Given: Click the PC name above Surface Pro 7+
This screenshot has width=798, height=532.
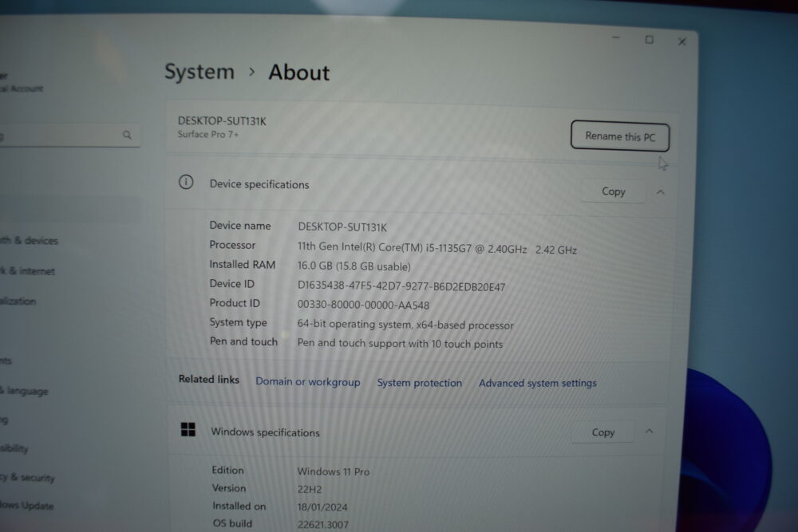Looking at the screenshot, I should coord(222,121).
